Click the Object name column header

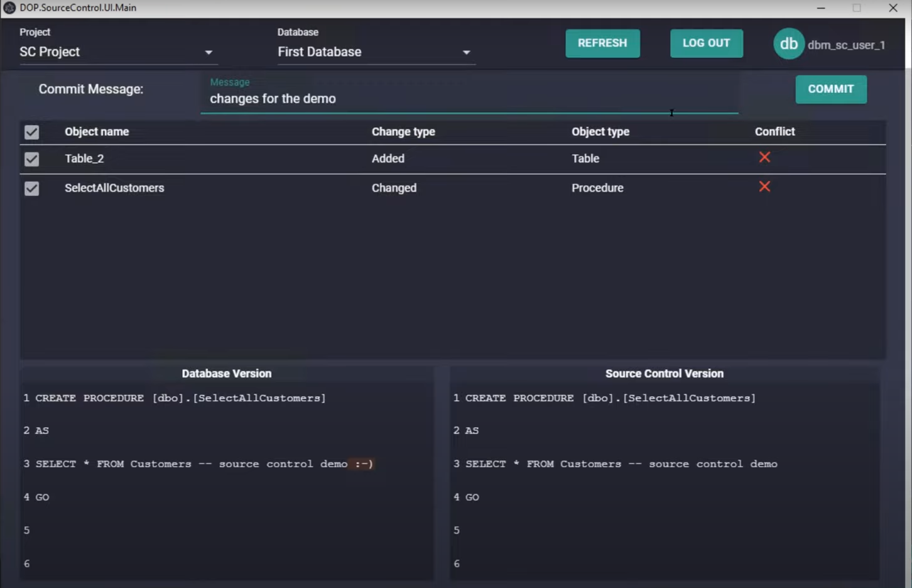(x=97, y=131)
